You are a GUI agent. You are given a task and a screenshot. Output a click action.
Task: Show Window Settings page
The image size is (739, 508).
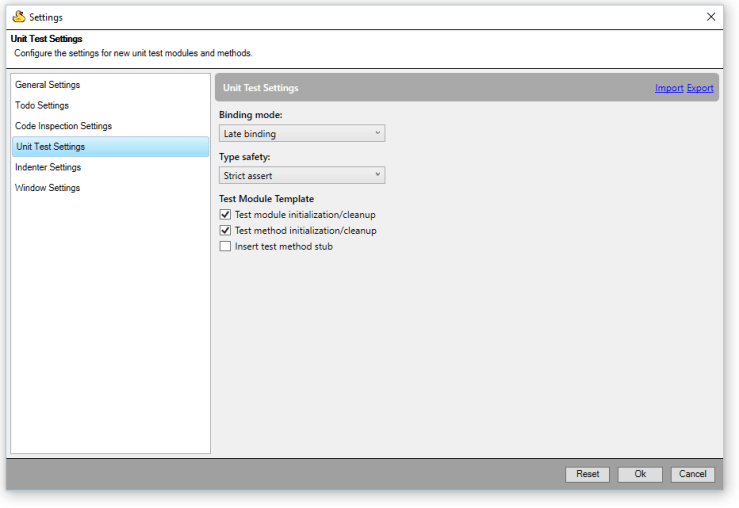[x=110, y=188]
